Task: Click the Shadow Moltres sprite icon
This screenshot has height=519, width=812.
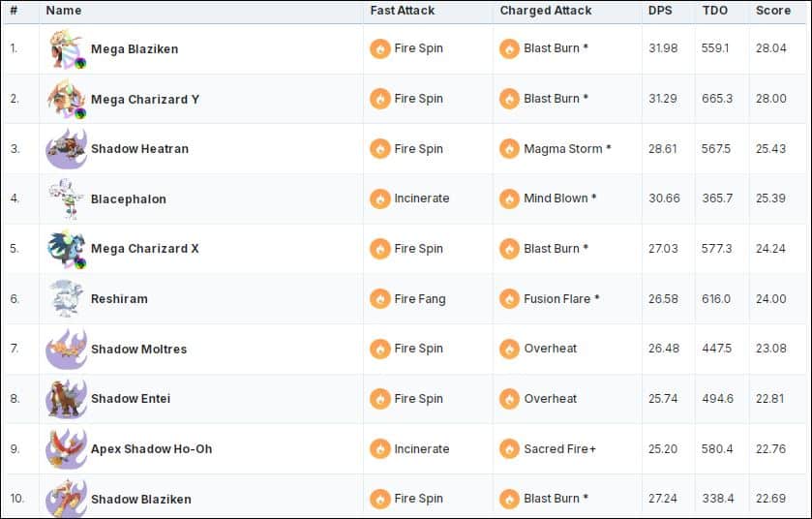Action: point(67,350)
